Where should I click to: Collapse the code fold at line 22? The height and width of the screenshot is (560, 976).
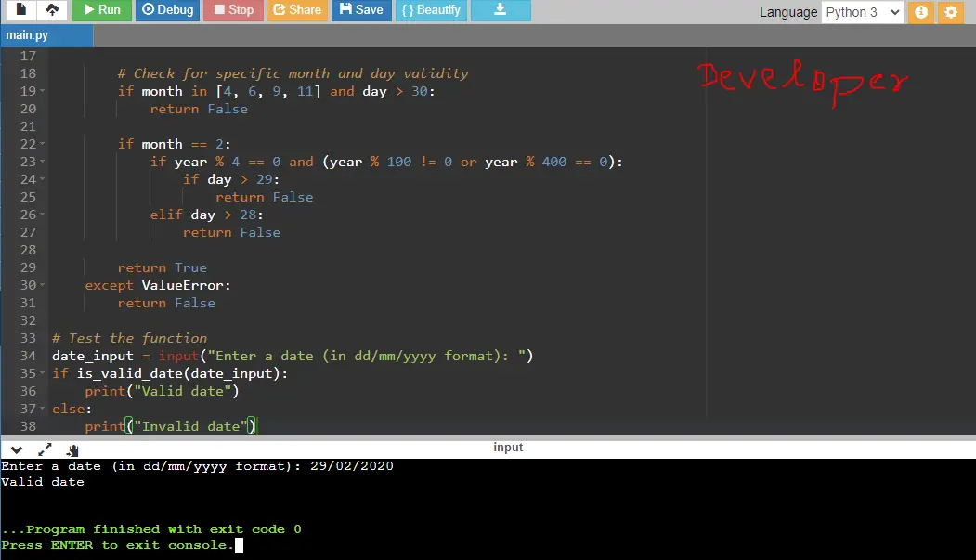point(43,144)
